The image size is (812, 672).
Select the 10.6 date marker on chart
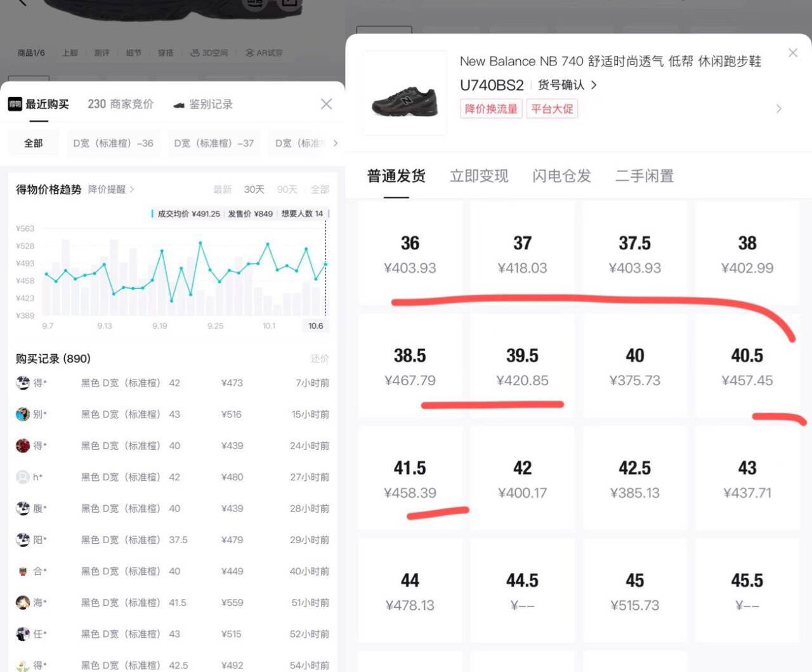[x=315, y=326]
